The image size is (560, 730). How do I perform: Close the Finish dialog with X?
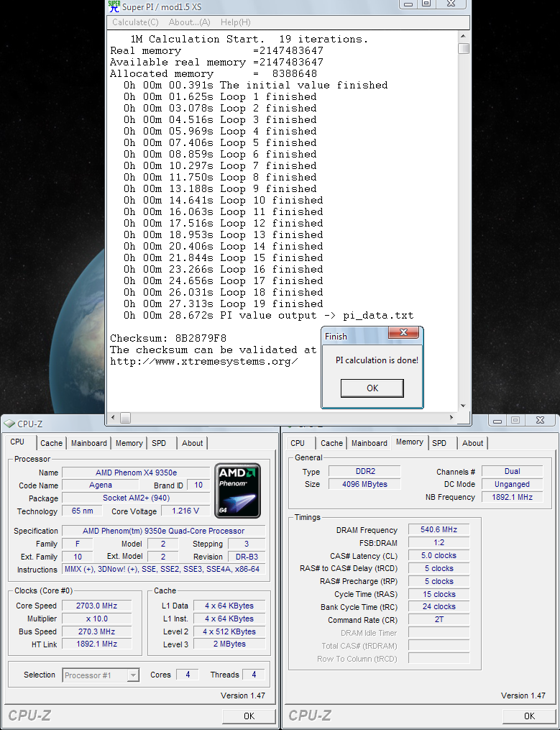pyautogui.click(x=403, y=332)
